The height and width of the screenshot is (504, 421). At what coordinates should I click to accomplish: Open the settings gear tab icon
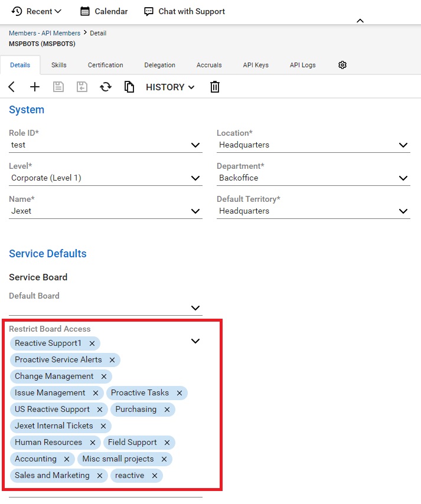pyautogui.click(x=342, y=65)
